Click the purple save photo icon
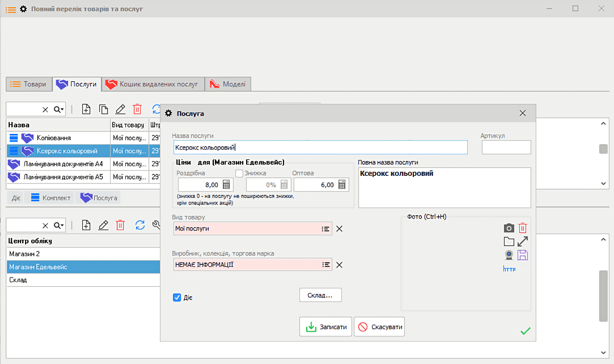The image size is (614, 364). [522, 255]
